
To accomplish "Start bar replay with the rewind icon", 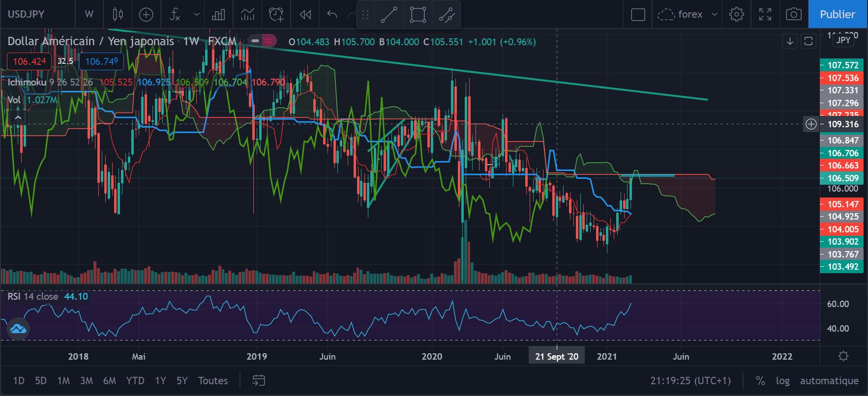I will tap(305, 15).
